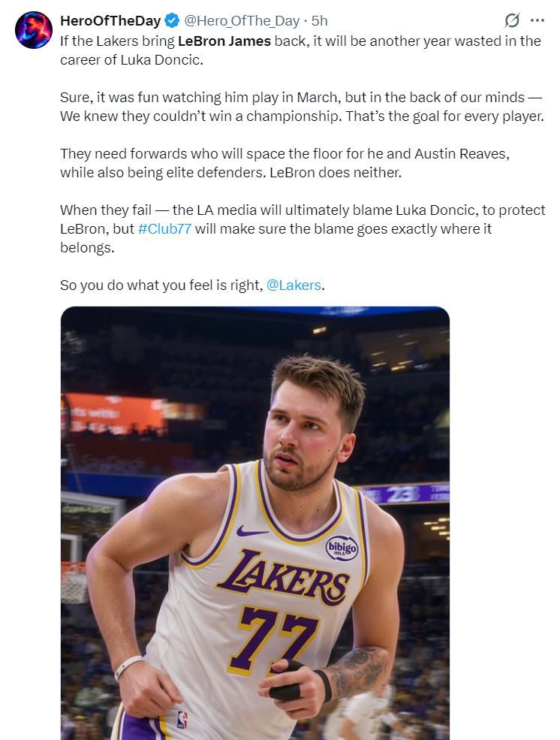
Task: Click the Lakers wordmark on jersey
Action: pos(283,578)
